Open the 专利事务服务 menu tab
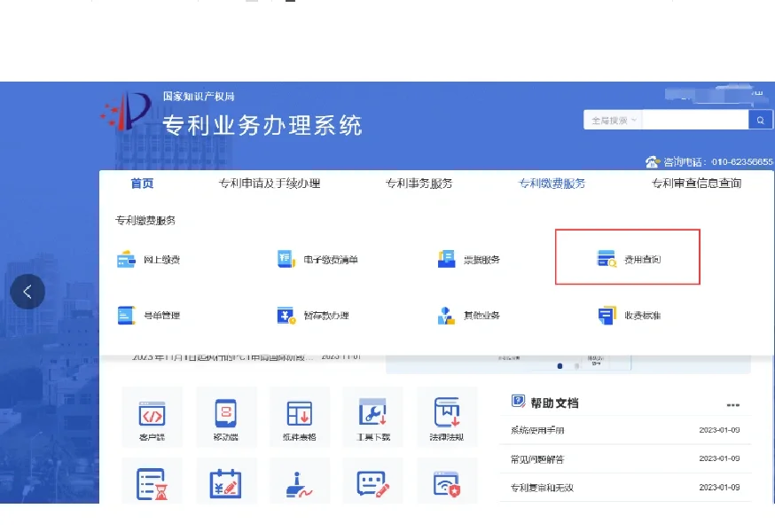 pyautogui.click(x=419, y=184)
